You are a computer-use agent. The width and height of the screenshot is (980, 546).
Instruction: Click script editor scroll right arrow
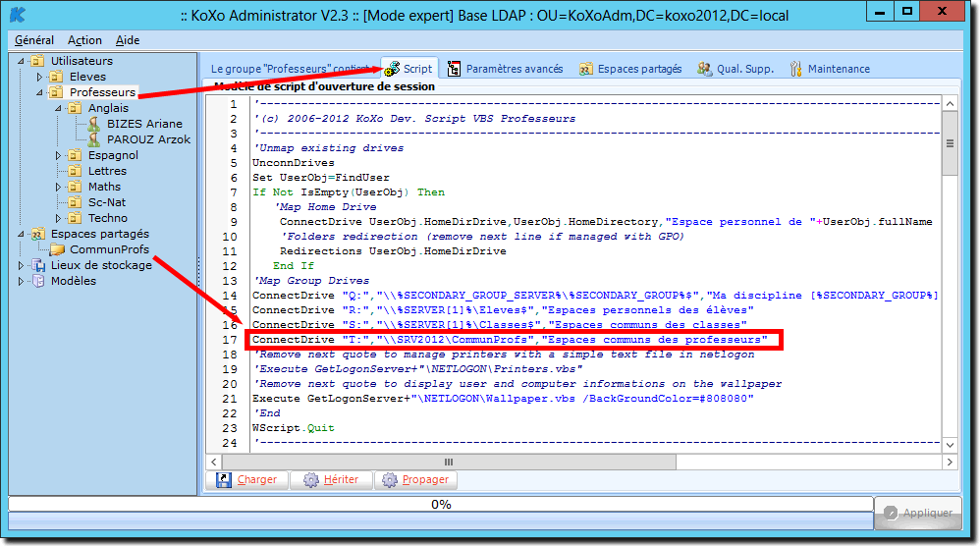click(x=950, y=463)
